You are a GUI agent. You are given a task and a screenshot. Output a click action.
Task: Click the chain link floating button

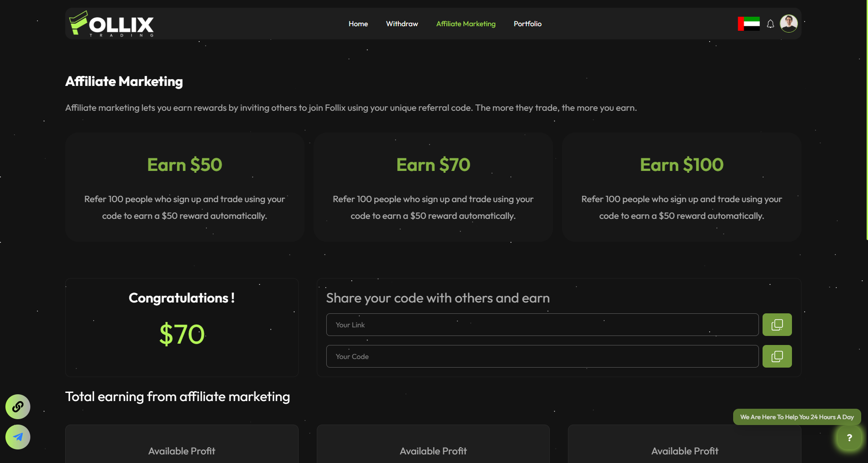click(18, 406)
